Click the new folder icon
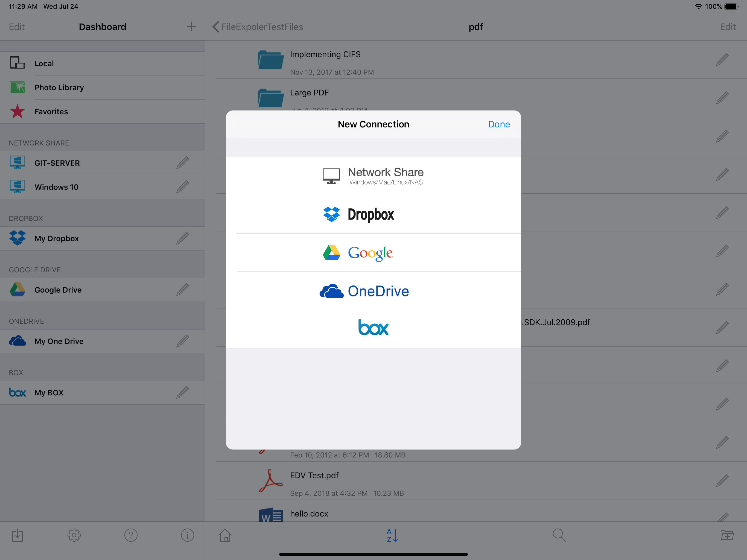 (727, 535)
